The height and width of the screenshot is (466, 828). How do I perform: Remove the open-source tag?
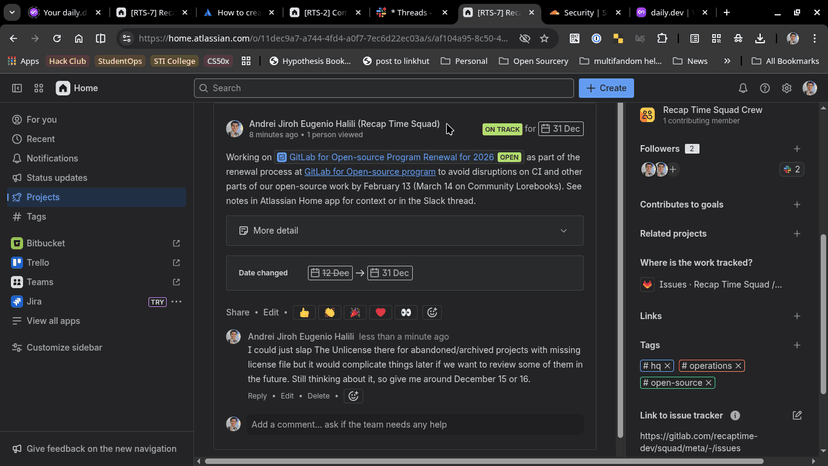click(x=709, y=383)
